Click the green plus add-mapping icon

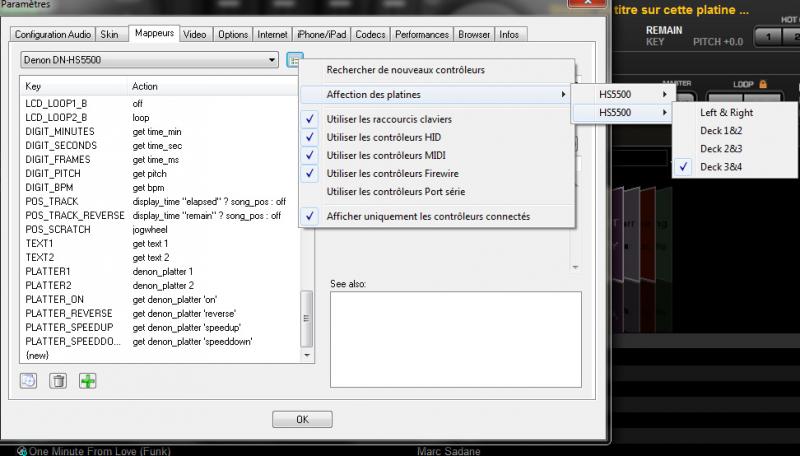(89, 380)
